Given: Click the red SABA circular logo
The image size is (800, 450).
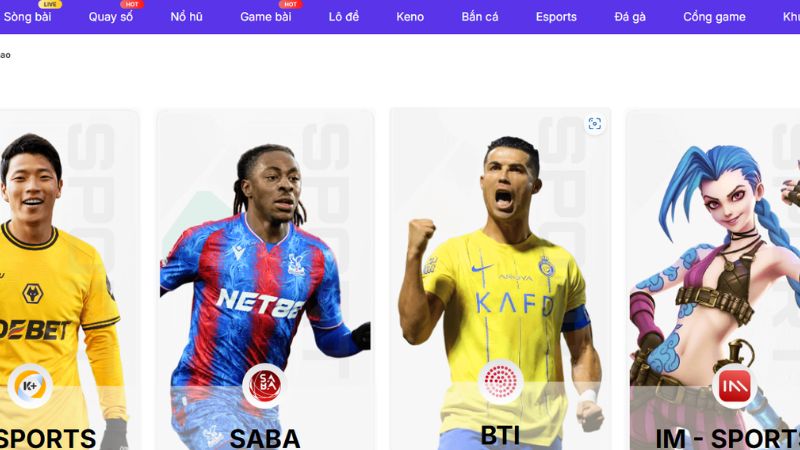Looking at the screenshot, I should click(x=265, y=385).
